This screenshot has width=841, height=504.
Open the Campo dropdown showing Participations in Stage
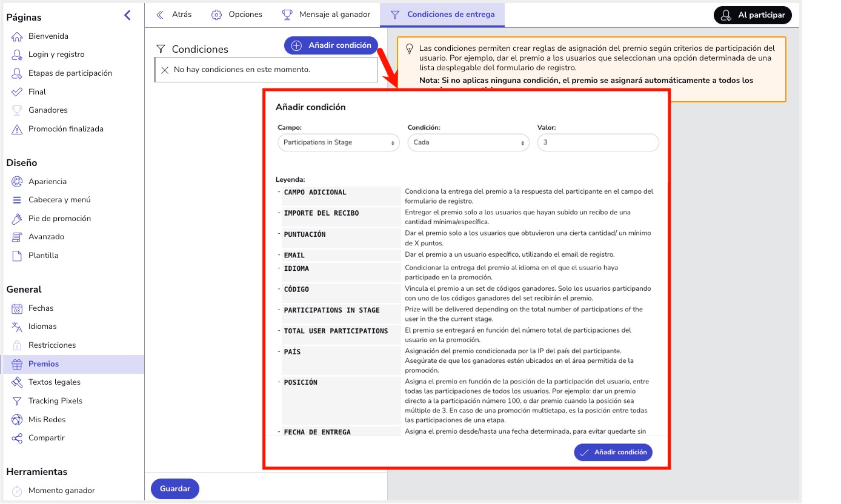[339, 142]
